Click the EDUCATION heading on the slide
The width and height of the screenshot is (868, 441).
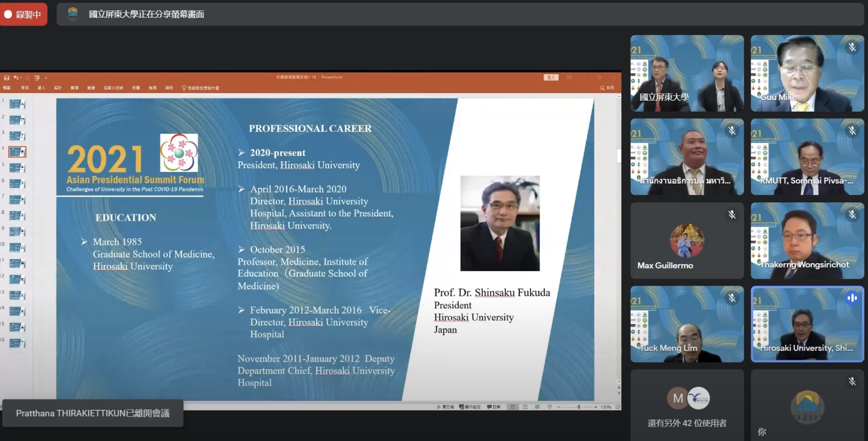126,217
